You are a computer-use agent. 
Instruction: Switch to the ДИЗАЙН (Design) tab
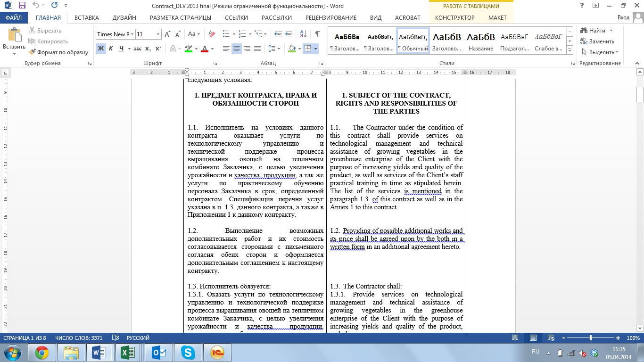124,18
